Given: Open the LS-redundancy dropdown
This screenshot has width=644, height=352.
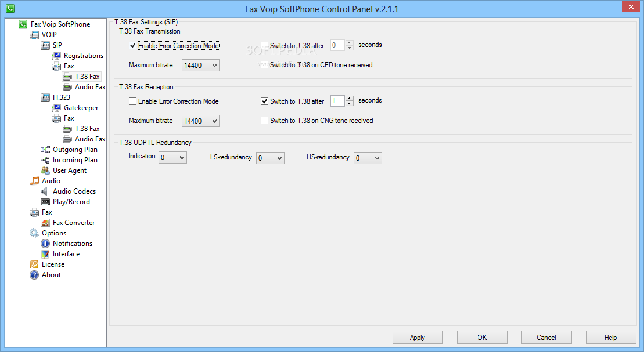Looking at the screenshot, I should point(270,158).
